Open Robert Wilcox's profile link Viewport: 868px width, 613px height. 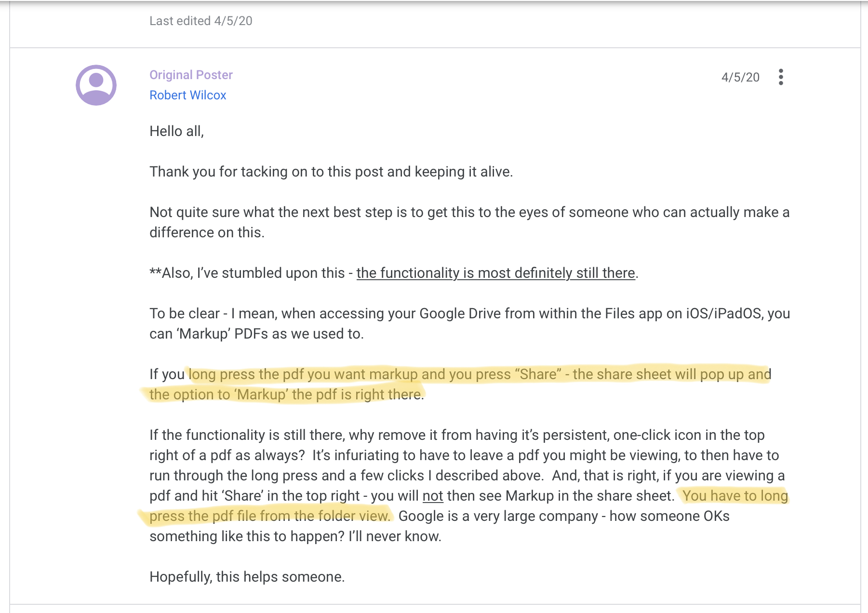(187, 95)
